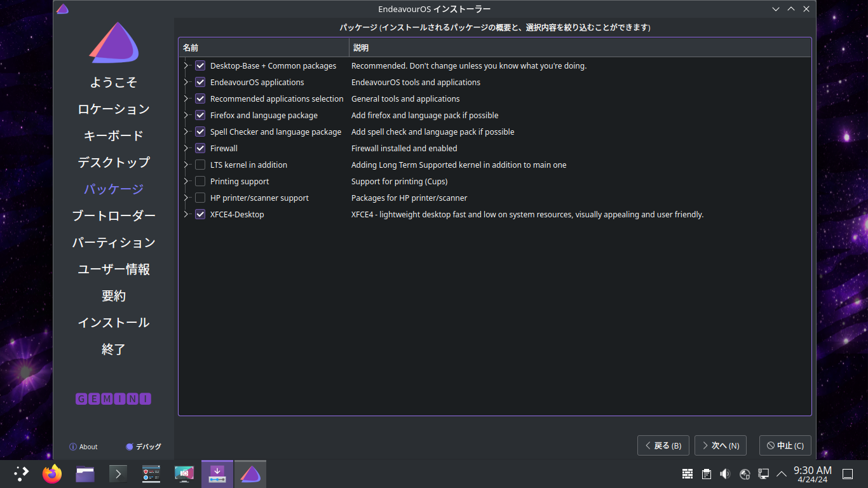This screenshot has width=868, height=488.
Task: Expand HP printer/scanner support group
Action: (x=186, y=198)
